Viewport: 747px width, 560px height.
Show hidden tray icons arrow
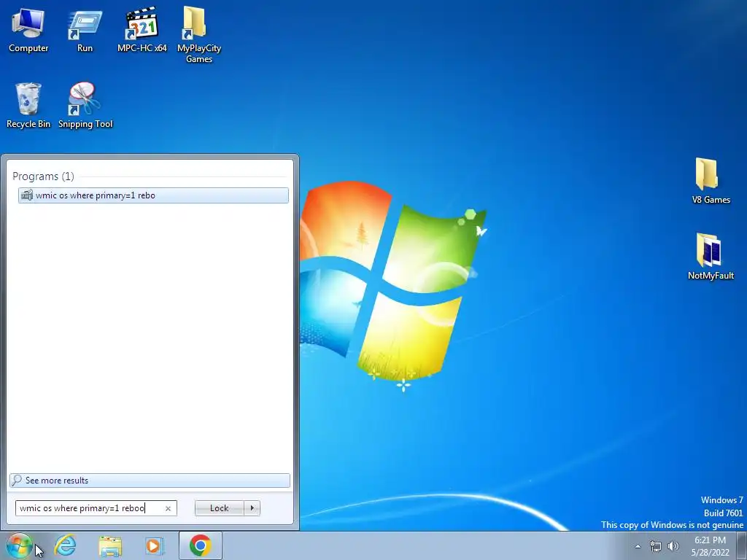[638, 546]
